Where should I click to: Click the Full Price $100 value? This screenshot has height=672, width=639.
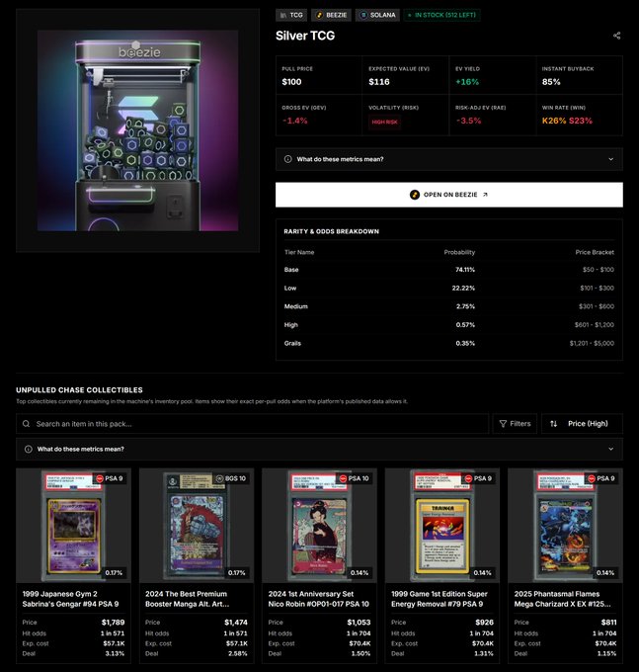click(291, 82)
